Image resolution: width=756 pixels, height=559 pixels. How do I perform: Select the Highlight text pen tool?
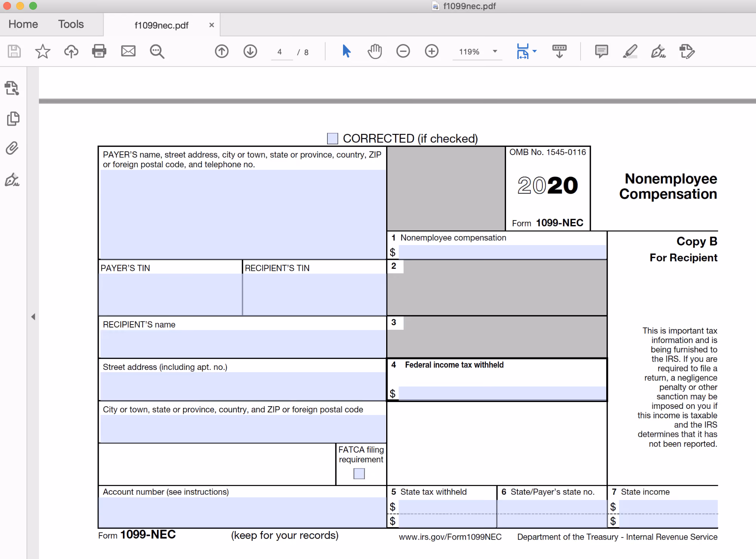(x=630, y=51)
